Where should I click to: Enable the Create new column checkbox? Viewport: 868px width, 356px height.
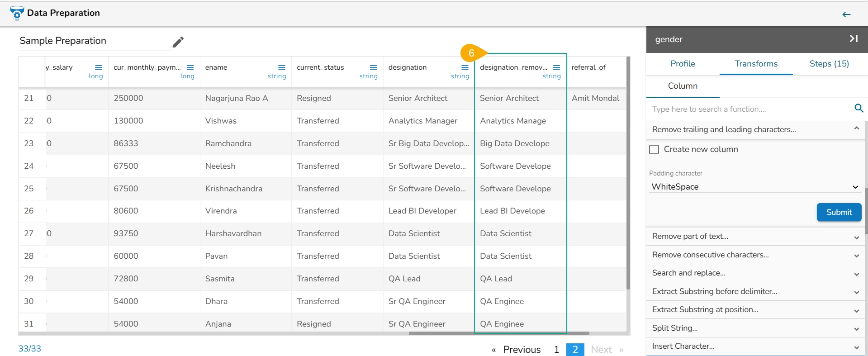click(654, 149)
